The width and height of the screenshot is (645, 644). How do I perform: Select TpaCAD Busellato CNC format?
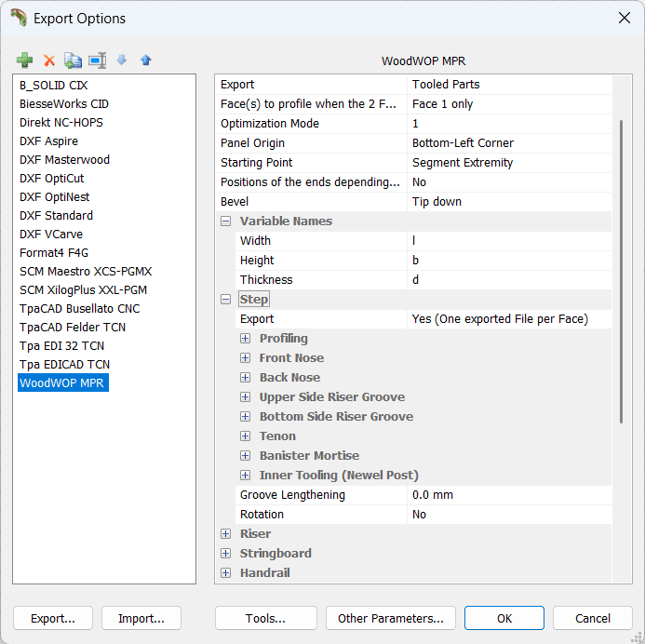80,308
